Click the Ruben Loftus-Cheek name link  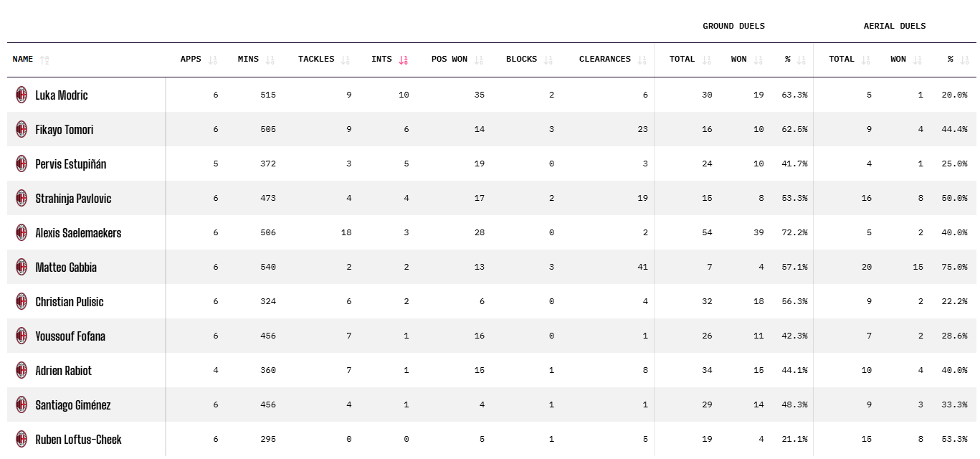point(78,440)
